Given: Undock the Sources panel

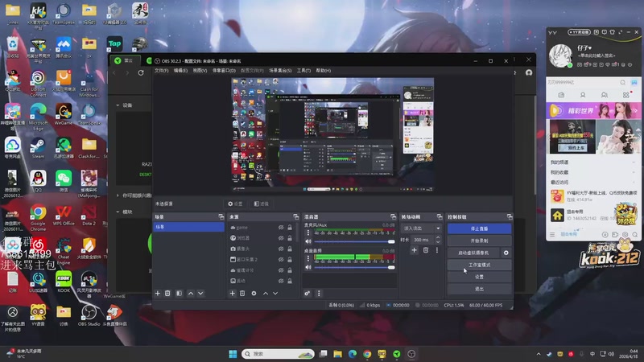Looking at the screenshot, I should click(295, 216).
